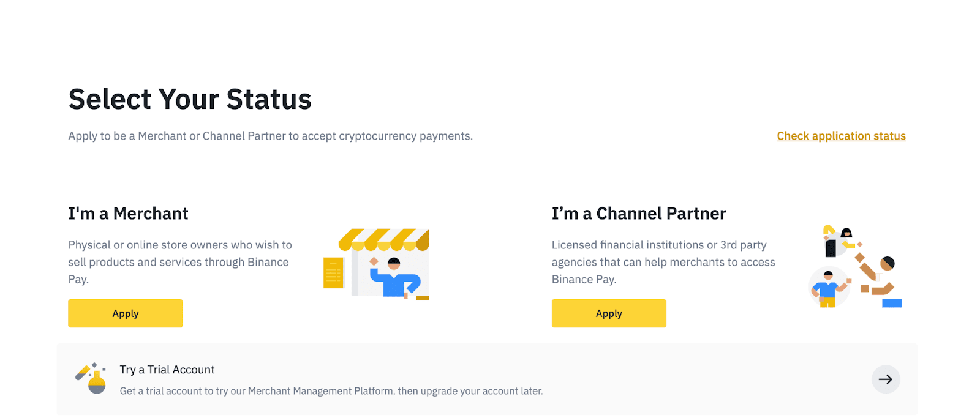Click the blue rectangle in the partner illustration
The height and width of the screenshot is (418, 980).
pyautogui.click(x=892, y=303)
